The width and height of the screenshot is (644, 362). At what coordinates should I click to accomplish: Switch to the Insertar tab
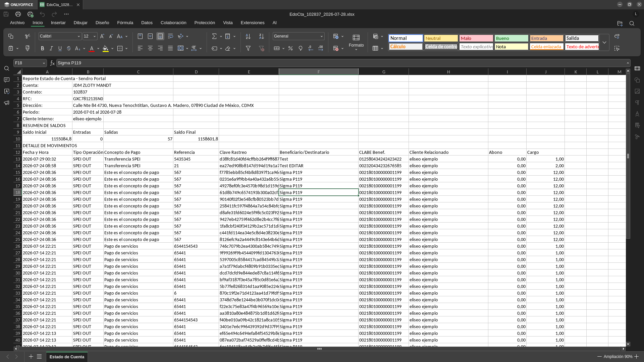click(x=58, y=23)
